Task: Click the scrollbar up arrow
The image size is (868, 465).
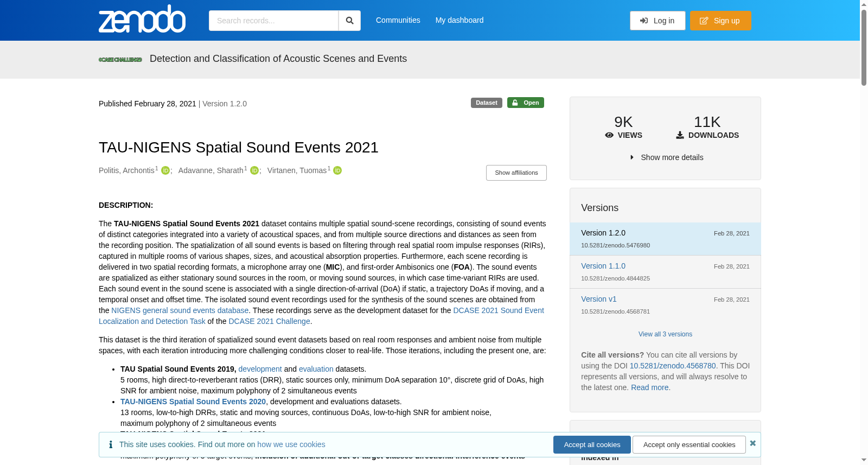Action: point(864,4)
